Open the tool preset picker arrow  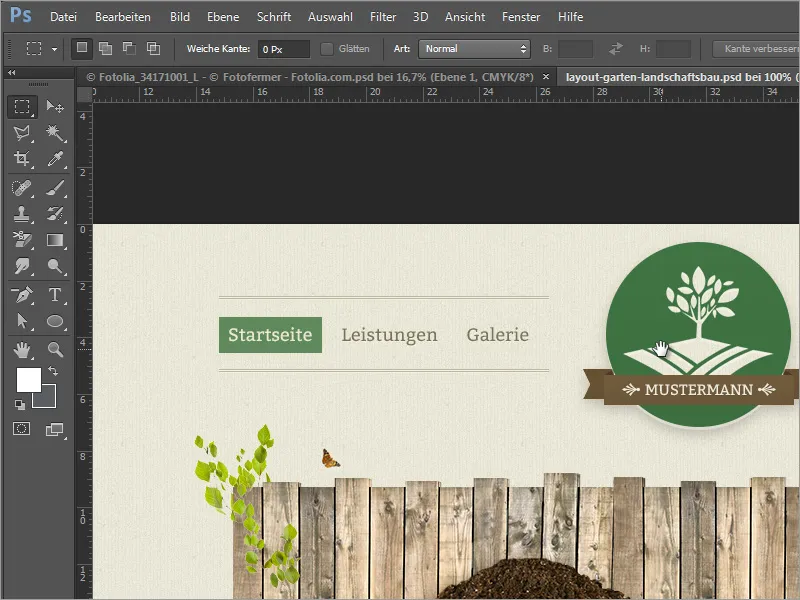click(54, 49)
